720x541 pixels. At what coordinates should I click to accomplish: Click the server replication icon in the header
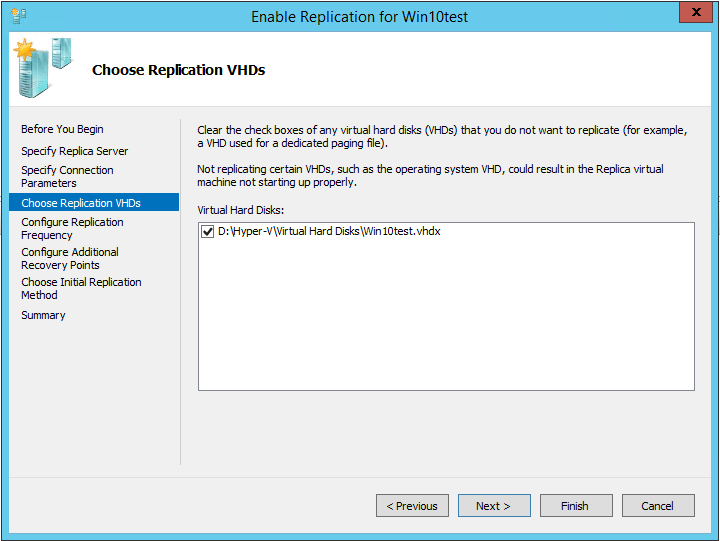coord(42,68)
